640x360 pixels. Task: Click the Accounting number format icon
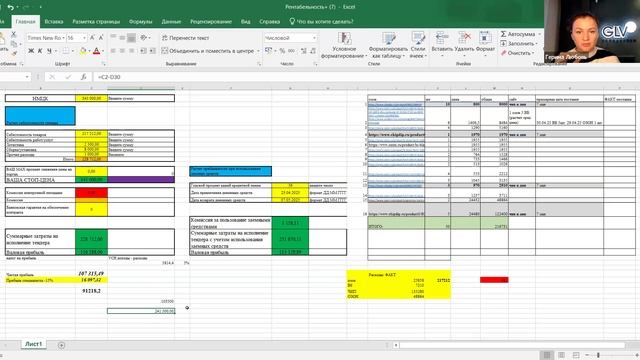(268, 51)
